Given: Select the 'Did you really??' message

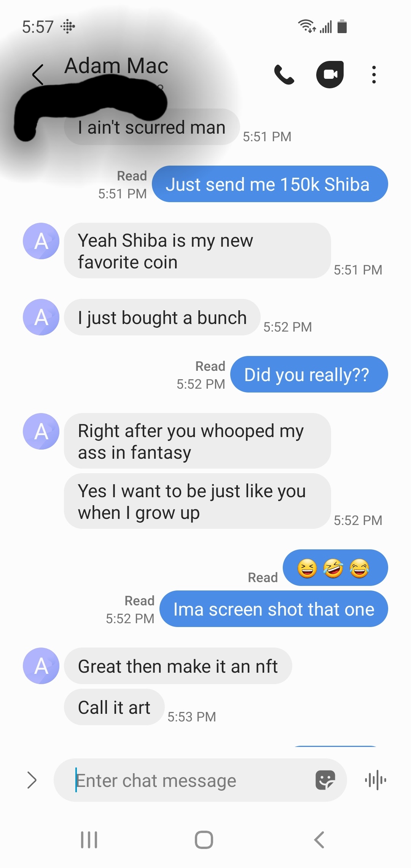Looking at the screenshot, I should point(309,374).
